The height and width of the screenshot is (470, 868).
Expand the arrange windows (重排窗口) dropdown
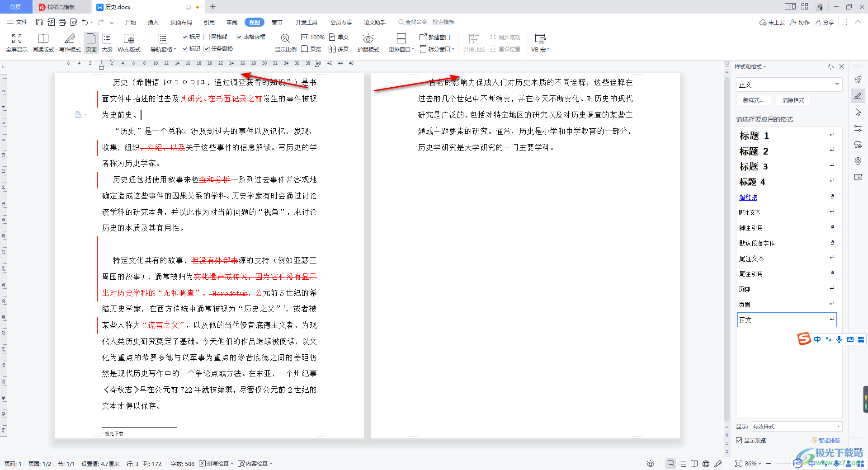tap(401, 49)
